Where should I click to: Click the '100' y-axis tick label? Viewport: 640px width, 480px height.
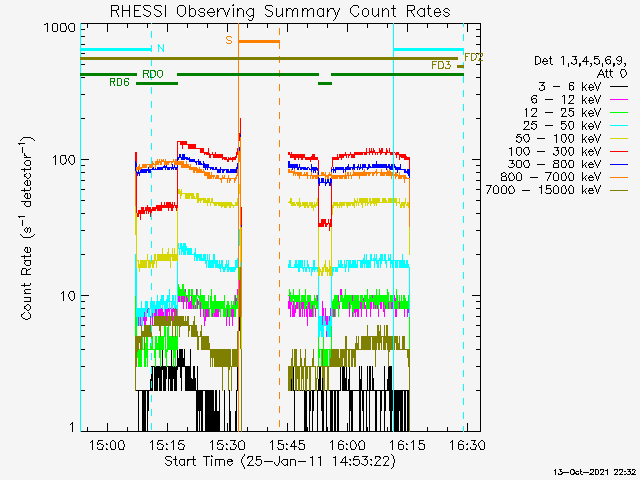[x=64, y=160]
